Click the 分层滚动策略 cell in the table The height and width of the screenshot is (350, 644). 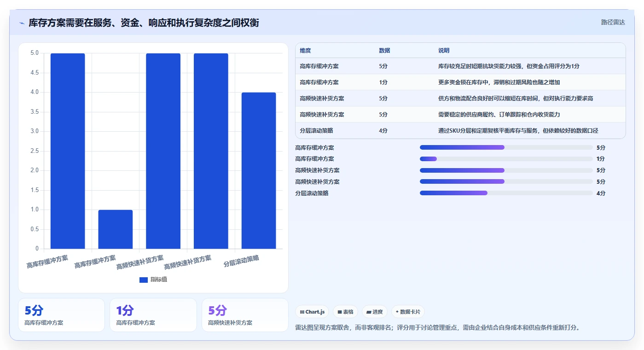pyautogui.click(x=316, y=130)
